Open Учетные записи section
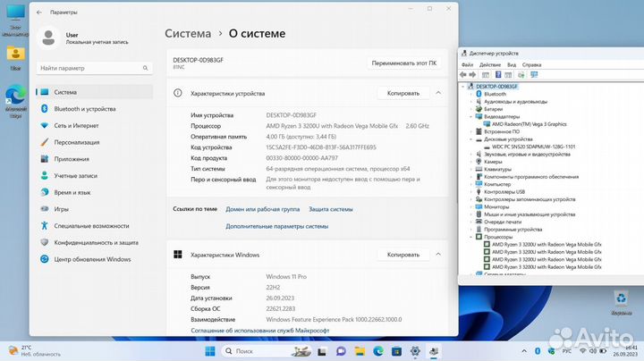Screen dimensions: 644x361 tap(95, 175)
